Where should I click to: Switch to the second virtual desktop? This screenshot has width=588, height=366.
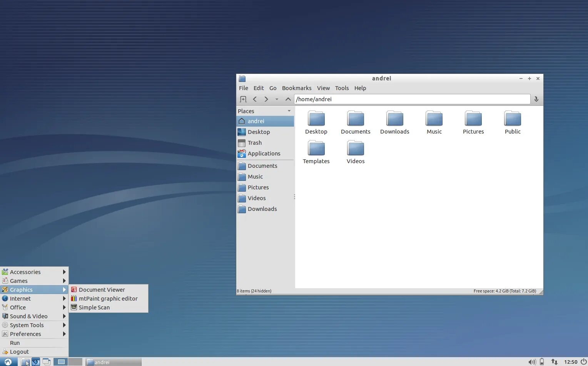pos(75,362)
